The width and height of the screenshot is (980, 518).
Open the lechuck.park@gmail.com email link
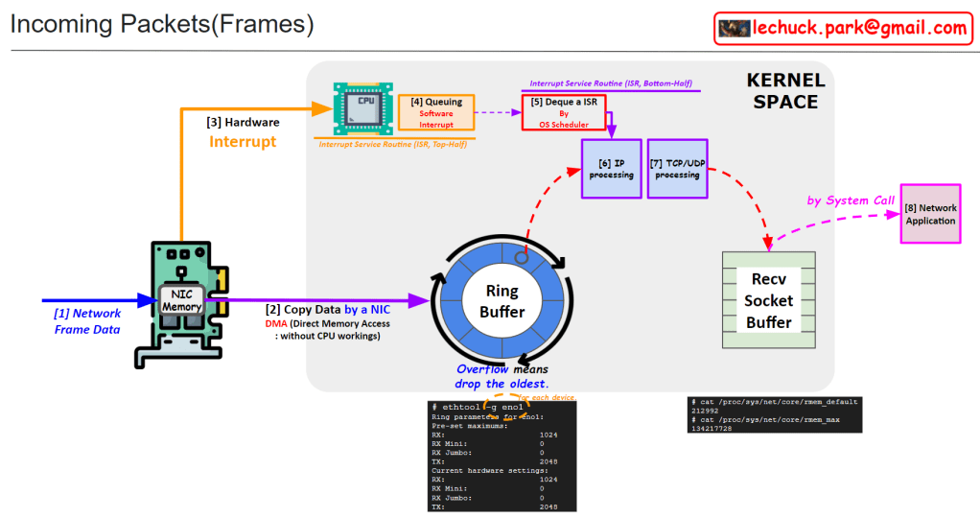coord(859,29)
